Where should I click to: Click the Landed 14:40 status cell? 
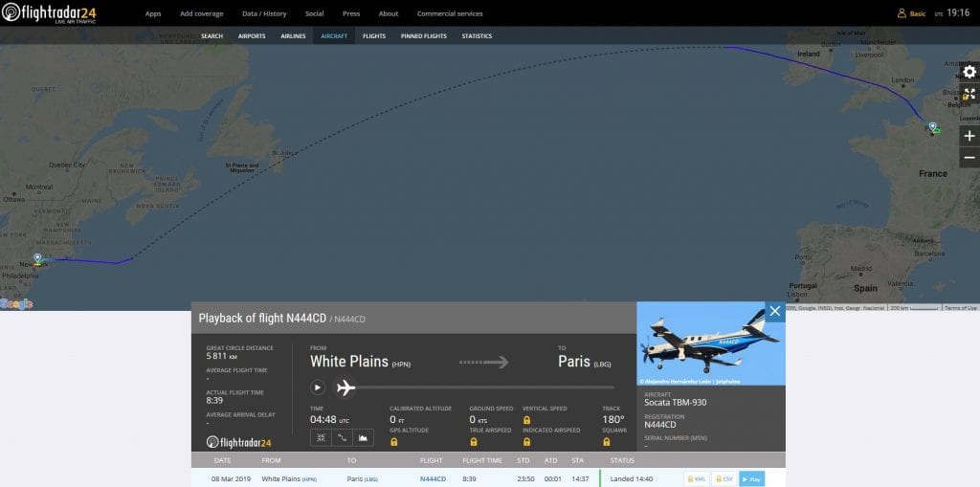pos(632,479)
